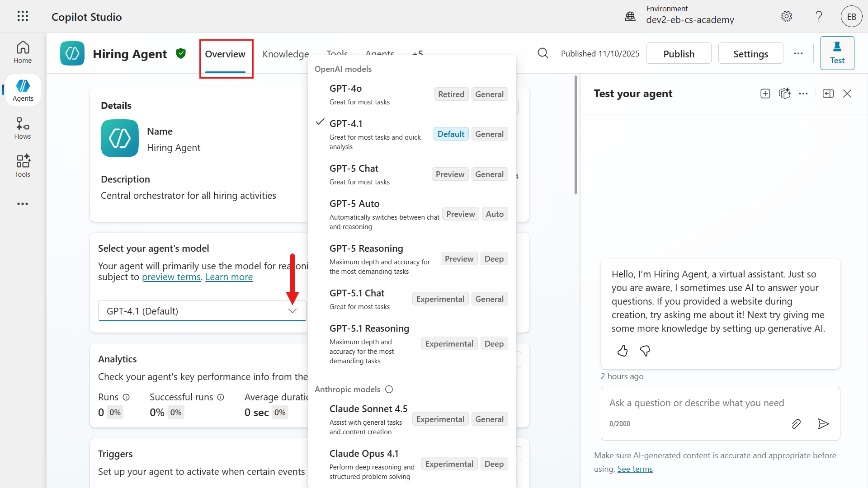This screenshot has width=868, height=488.
Task: Click the test chat message input
Action: coord(696,403)
